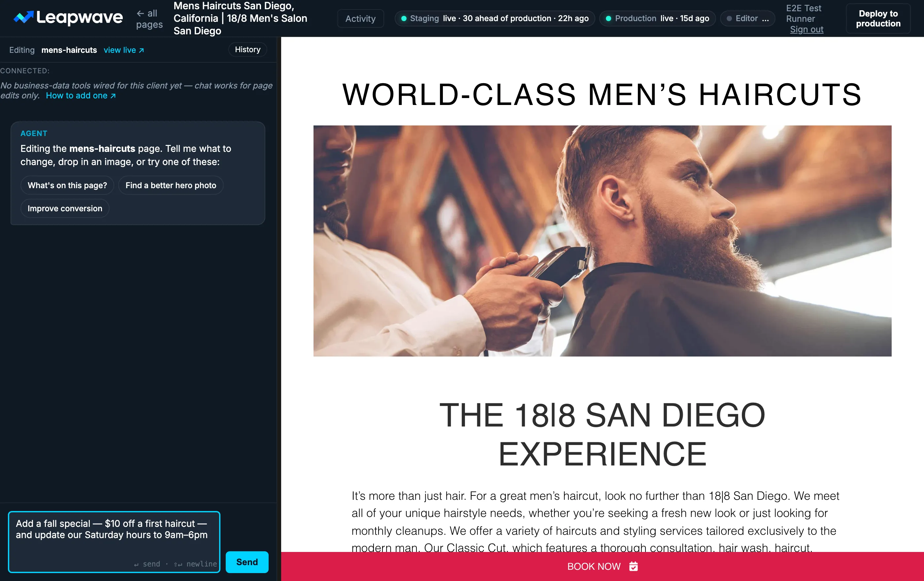Viewport: 924px width, 581px height.
Task: Click the intro paragraph about men's haircuts
Action: pyautogui.click(x=596, y=521)
